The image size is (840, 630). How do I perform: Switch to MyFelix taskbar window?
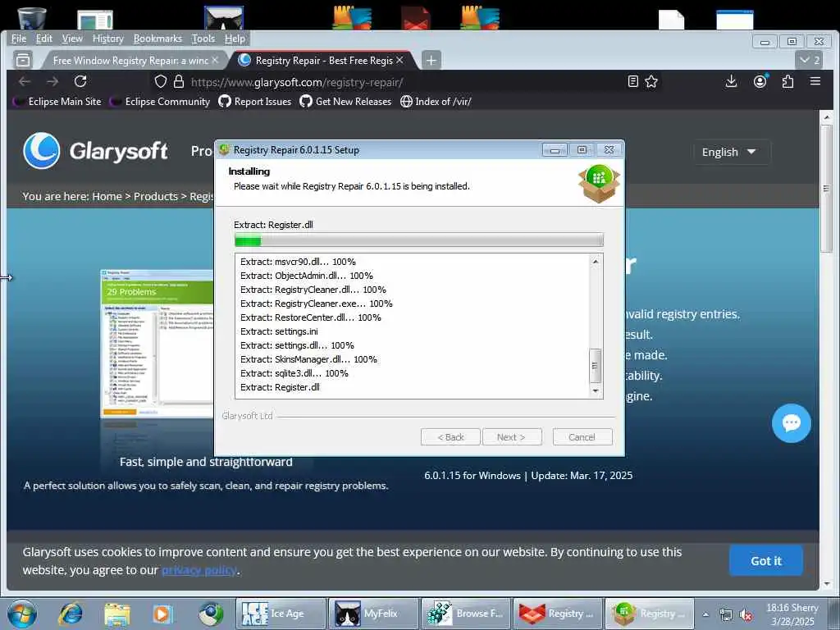[373, 614]
